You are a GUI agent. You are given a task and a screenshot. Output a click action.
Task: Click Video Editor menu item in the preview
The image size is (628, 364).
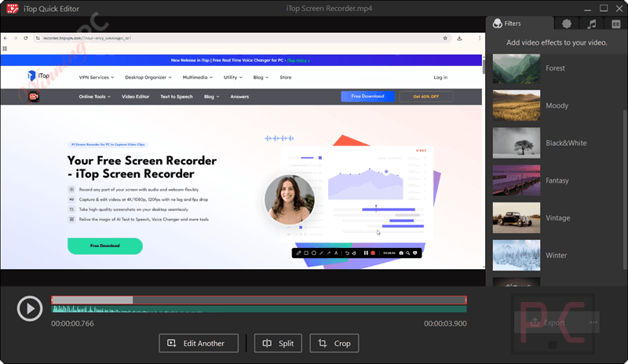(135, 96)
